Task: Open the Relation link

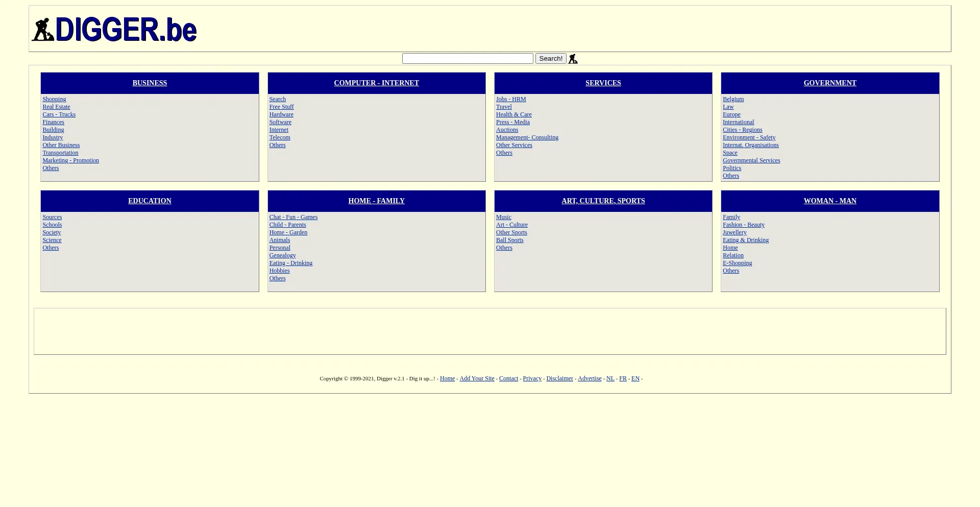Action: tap(733, 255)
